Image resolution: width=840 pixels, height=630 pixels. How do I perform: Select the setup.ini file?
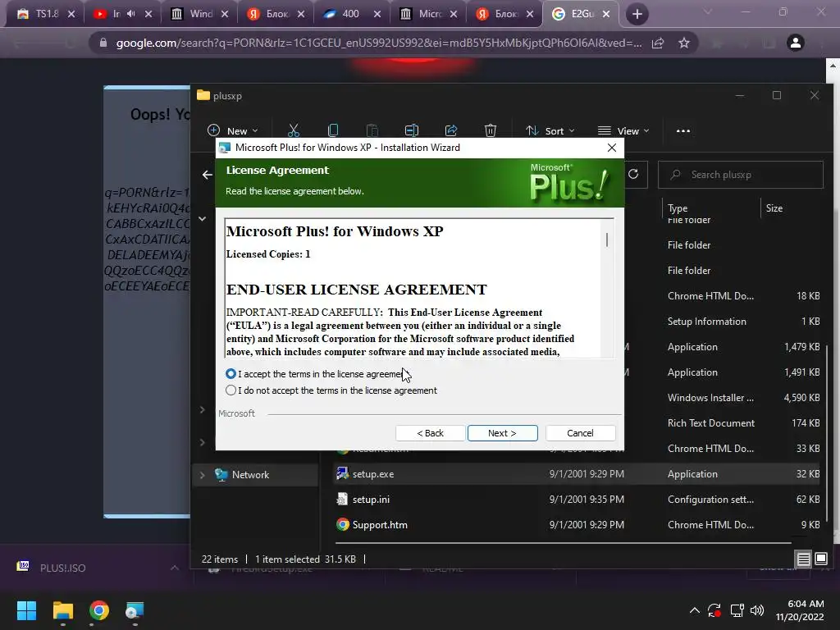pyautogui.click(x=371, y=500)
